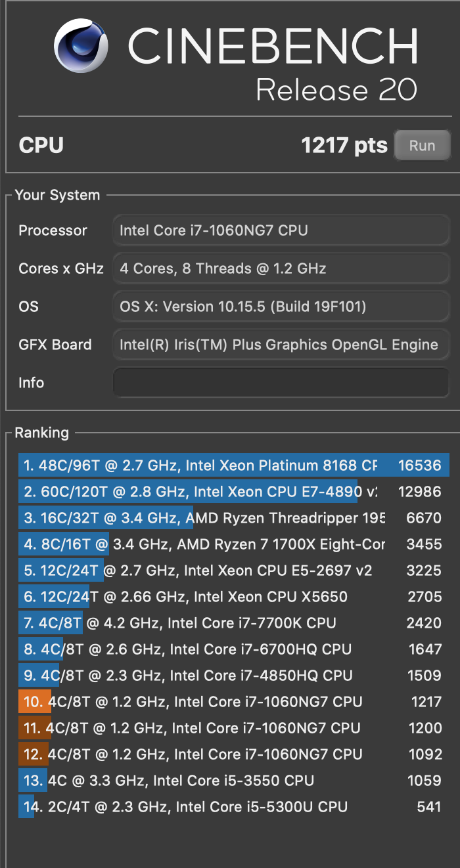The height and width of the screenshot is (868, 460).
Task: Click the Xeon E7-4890 result scoring 12986
Action: (230, 491)
